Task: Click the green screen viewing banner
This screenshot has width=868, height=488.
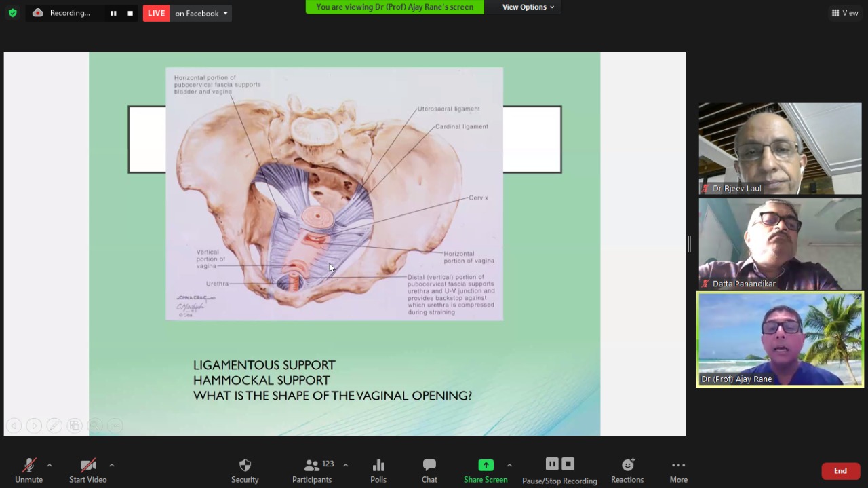Action: click(x=395, y=7)
